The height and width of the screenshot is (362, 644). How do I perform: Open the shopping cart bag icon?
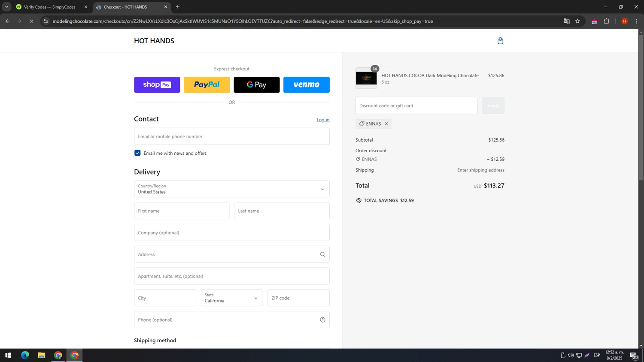pos(500,41)
